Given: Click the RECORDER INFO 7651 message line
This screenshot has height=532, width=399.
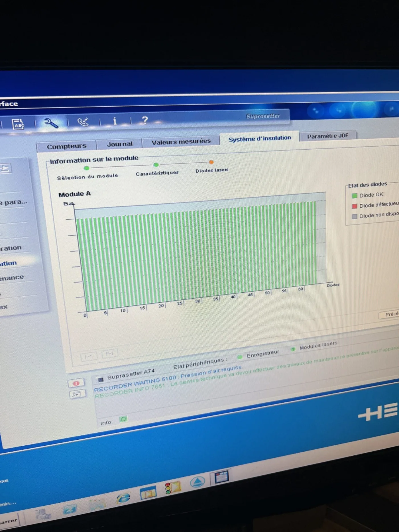Looking at the screenshot, I should (246, 372).
